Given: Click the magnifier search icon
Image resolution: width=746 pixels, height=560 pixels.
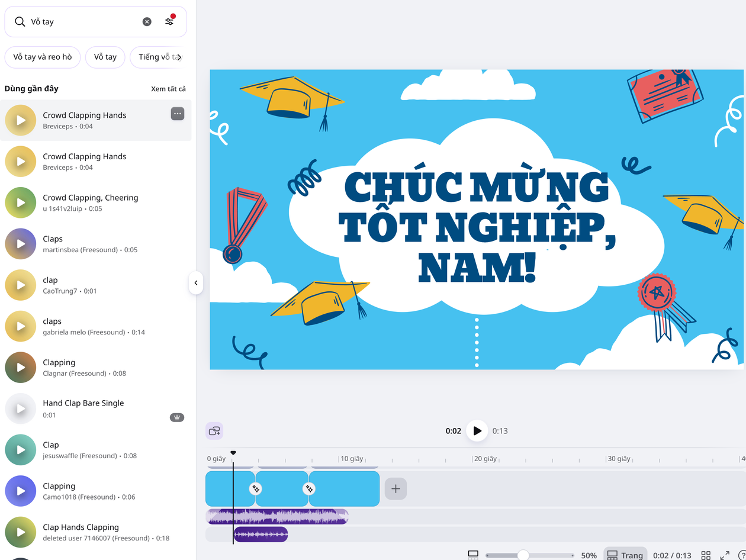Looking at the screenshot, I should pyautogui.click(x=20, y=22).
